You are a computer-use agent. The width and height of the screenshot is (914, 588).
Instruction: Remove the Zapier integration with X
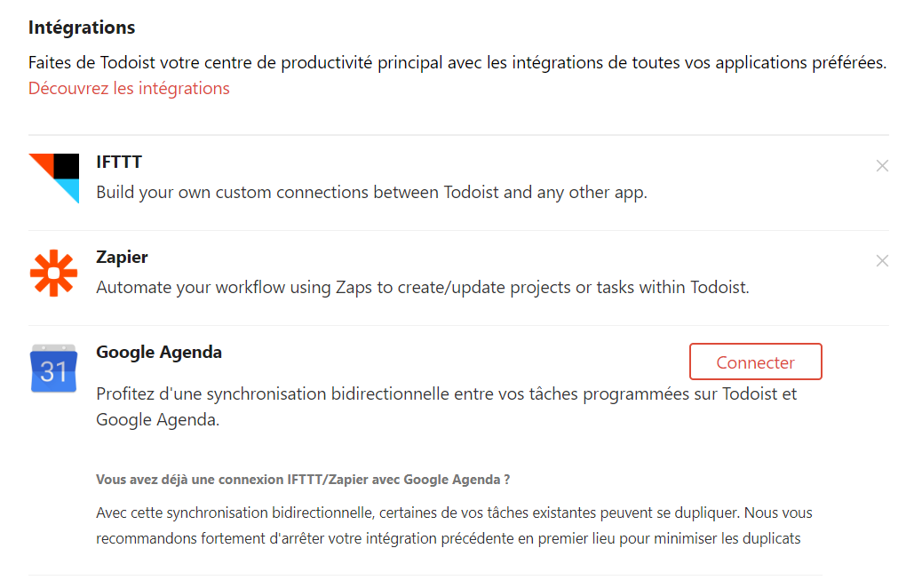click(x=882, y=261)
